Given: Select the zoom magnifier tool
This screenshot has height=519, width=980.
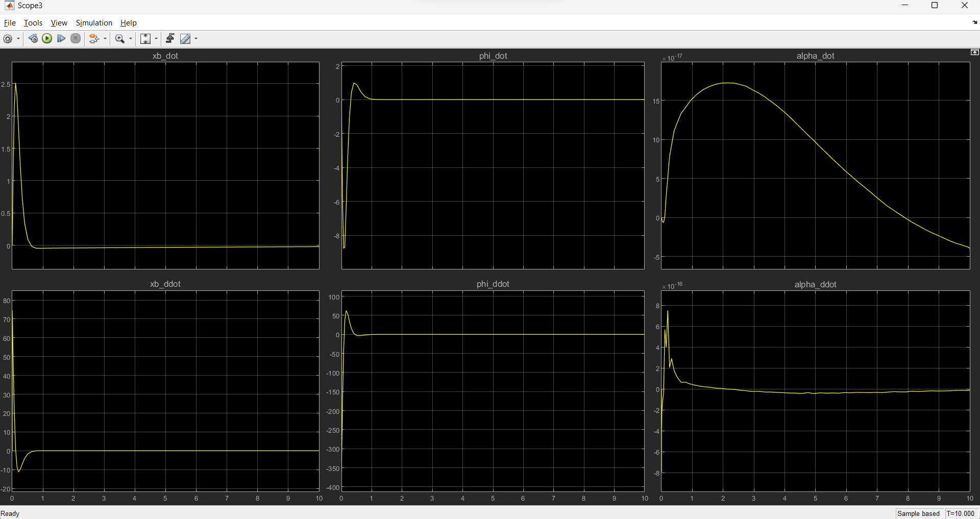Looking at the screenshot, I should coord(120,39).
